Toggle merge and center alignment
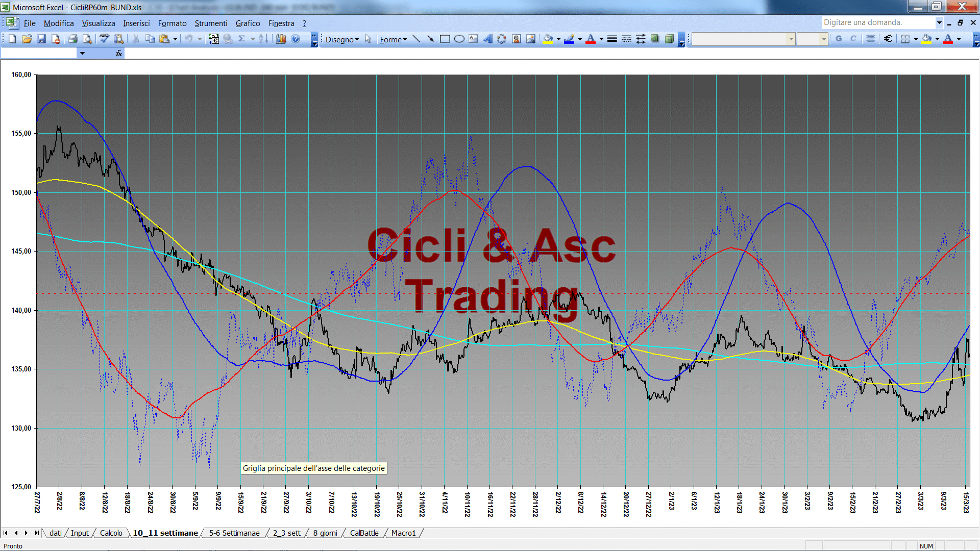Image resolution: width=980 pixels, height=551 pixels. coord(871,39)
